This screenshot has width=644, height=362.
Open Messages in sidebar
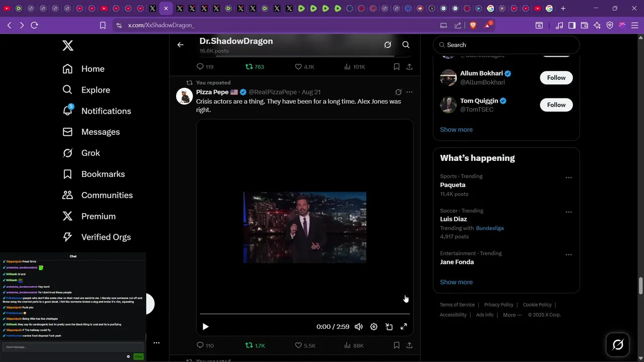pos(91,132)
